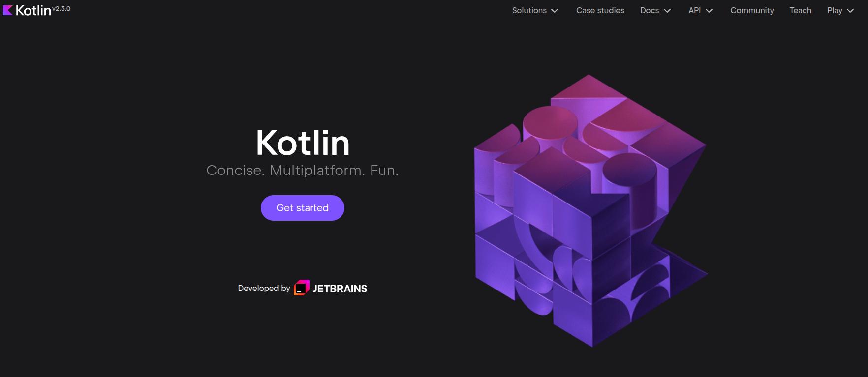Click the Get started button

pos(302,208)
